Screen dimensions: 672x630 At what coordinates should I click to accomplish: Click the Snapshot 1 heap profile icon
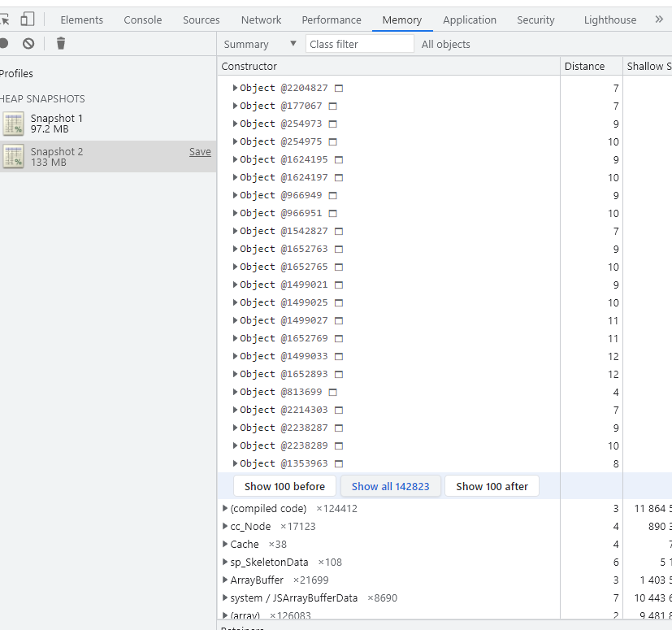pos(14,124)
